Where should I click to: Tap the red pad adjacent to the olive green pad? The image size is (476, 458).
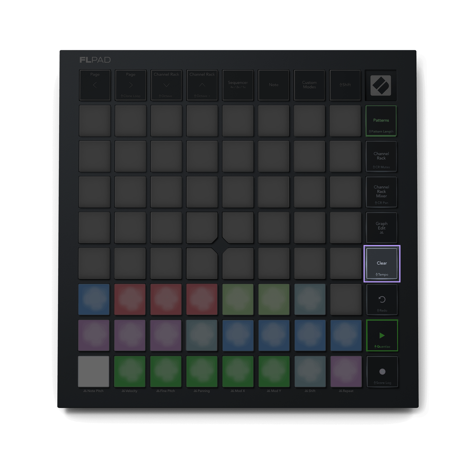pyautogui.click(x=202, y=299)
